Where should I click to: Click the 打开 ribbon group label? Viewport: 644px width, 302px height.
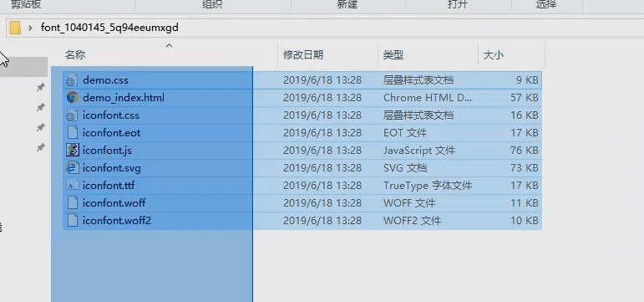(458, 4)
